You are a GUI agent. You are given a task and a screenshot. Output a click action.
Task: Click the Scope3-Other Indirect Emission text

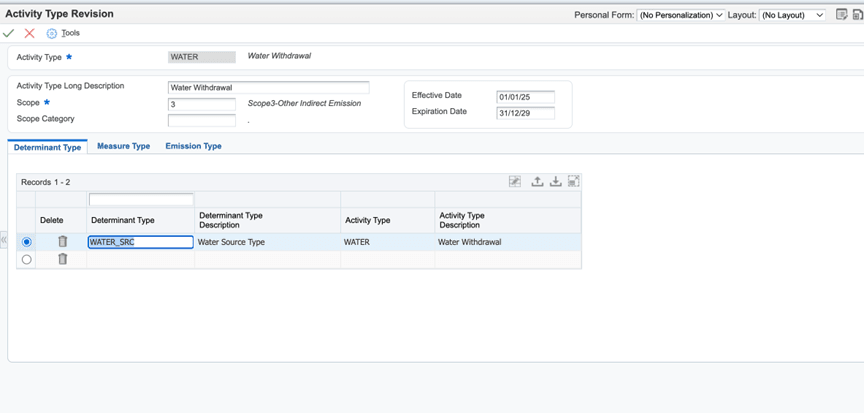click(x=304, y=103)
